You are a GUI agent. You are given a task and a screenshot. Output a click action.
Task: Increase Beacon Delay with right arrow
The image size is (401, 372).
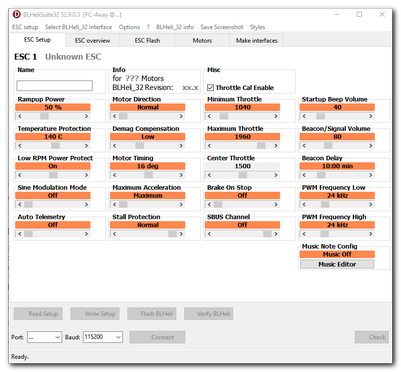tap(371, 175)
